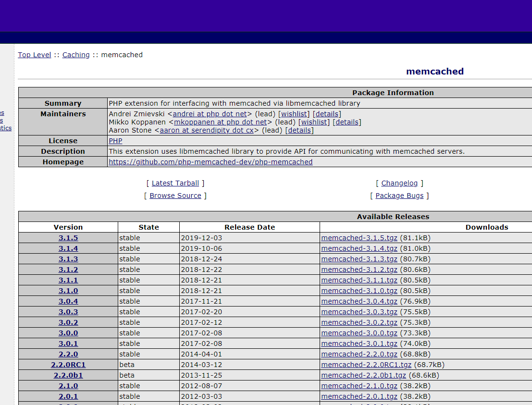Viewport: 532px width, 405px height.
Task: Download memcached-2.0.1.tgz
Action: click(x=359, y=396)
